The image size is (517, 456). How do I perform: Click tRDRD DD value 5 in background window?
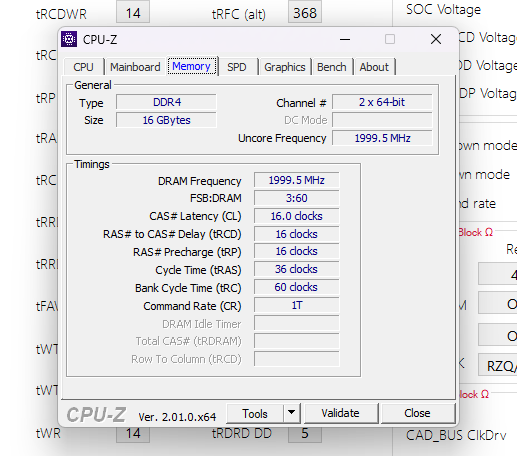[305, 434]
